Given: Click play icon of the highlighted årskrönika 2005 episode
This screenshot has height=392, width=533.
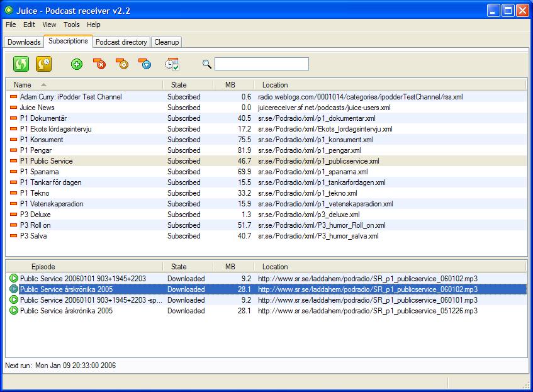Looking at the screenshot, I should click(14, 289).
